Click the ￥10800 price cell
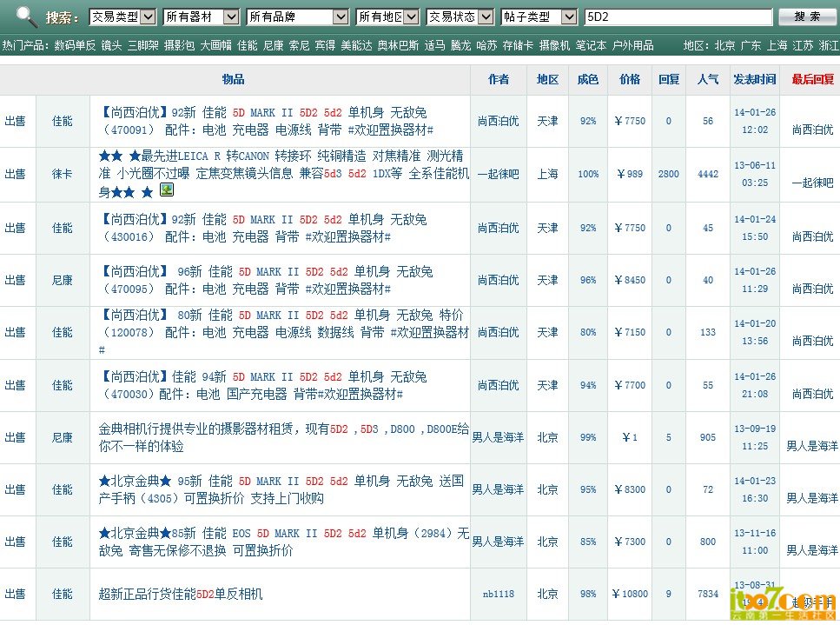840x625 pixels. [630, 594]
